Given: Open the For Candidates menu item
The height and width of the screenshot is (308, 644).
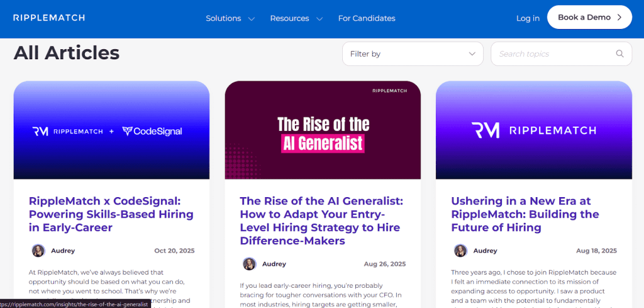Looking at the screenshot, I should point(367,18).
